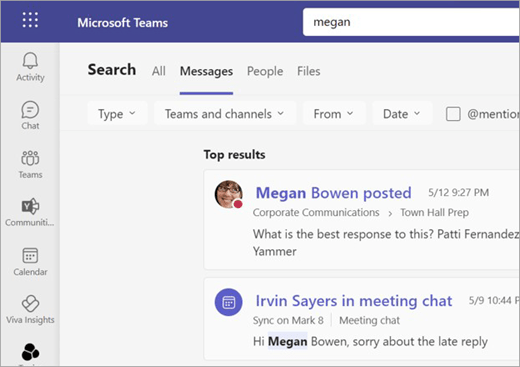Click in the search box containing megan
520x367 pixels.
(411, 22)
